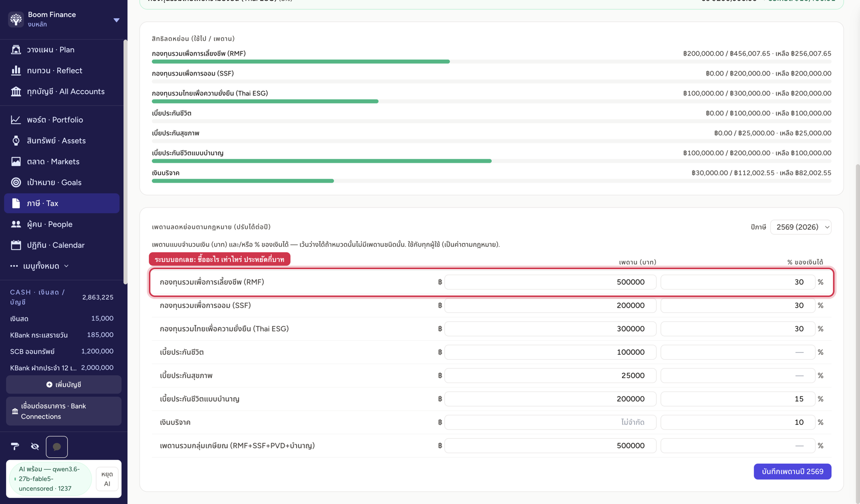Image resolution: width=860 pixels, height=504 pixels.
Task: Open the CASH · เงินสด / บัญชี section header
Action: [x=62, y=297]
